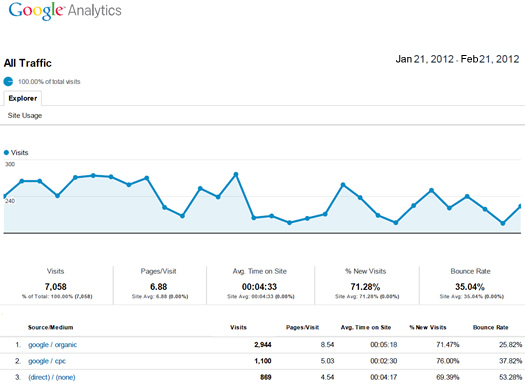Viewport: 525px width, 385px height.
Task: Click the 5.03 pages/visit value
Action: click(327, 361)
